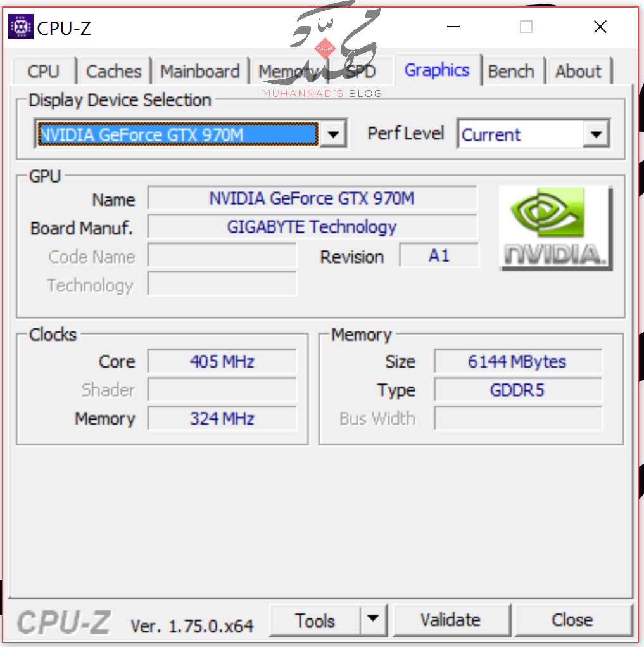Open the Display Device Selection dropdown arrow
Image resolution: width=644 pixels, height=647 pixels.
click(333, 134)
